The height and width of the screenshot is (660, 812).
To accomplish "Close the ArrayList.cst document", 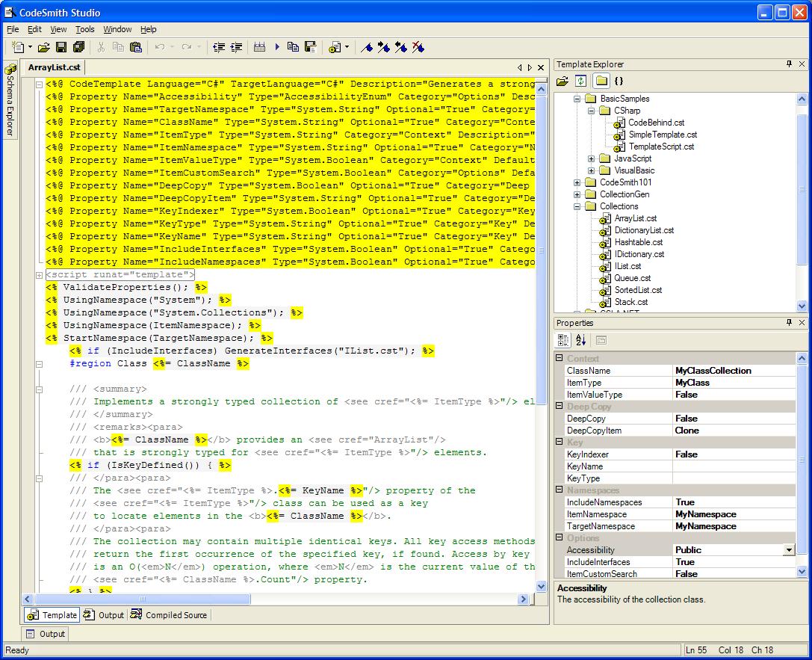I will [541, 68].
